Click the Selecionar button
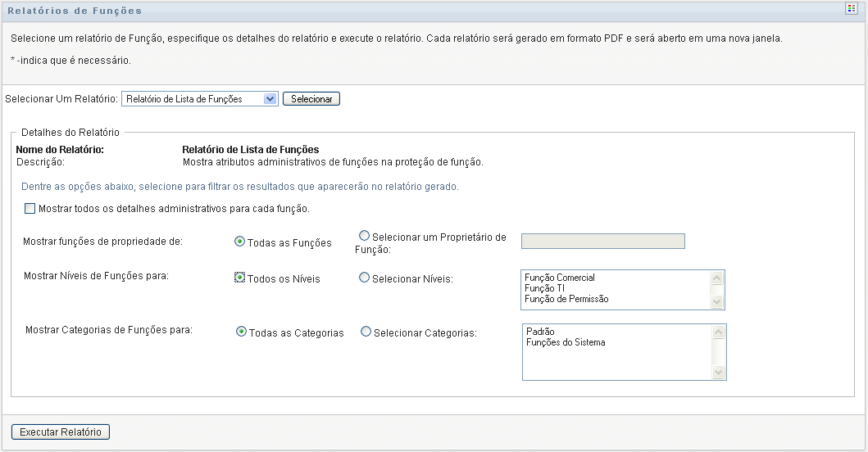 tap(311, 99)
